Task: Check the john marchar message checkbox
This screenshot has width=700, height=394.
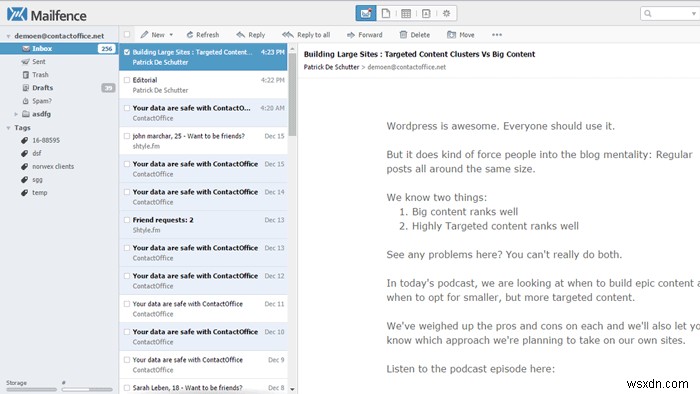Action: pyautogui.click(x=127, y=136)
